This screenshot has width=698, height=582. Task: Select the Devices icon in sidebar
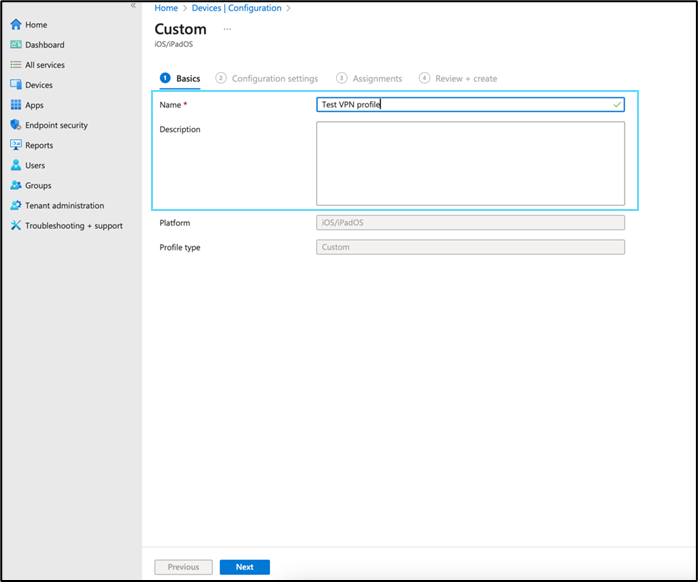tap(16, 85)
